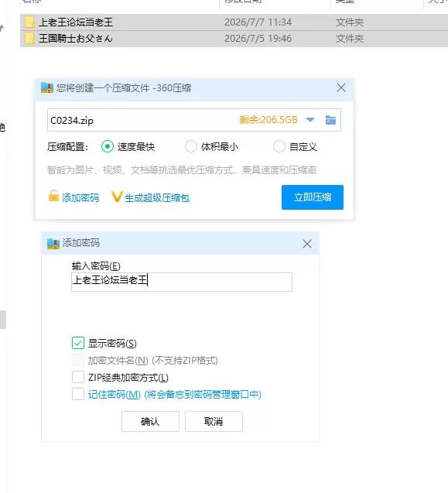448x493 pixels.
Task: Click the browse folder icon beside the archive name
Action: click(330, 120)
